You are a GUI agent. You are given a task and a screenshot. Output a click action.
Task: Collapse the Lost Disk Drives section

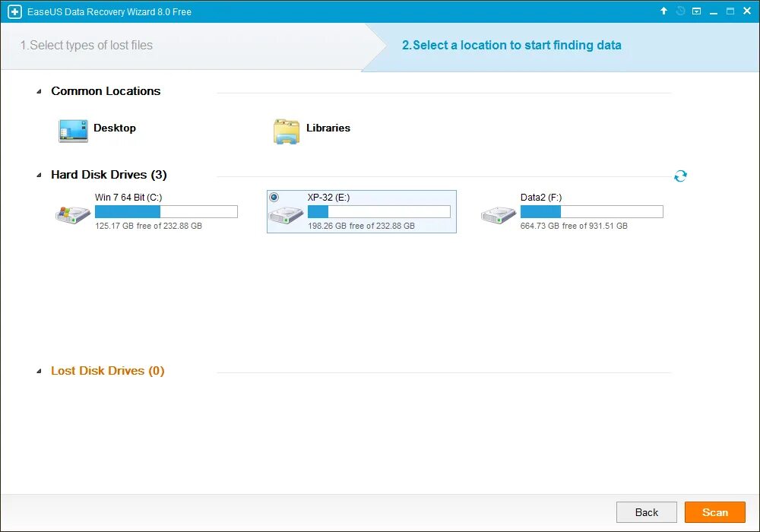pos(40,371)
